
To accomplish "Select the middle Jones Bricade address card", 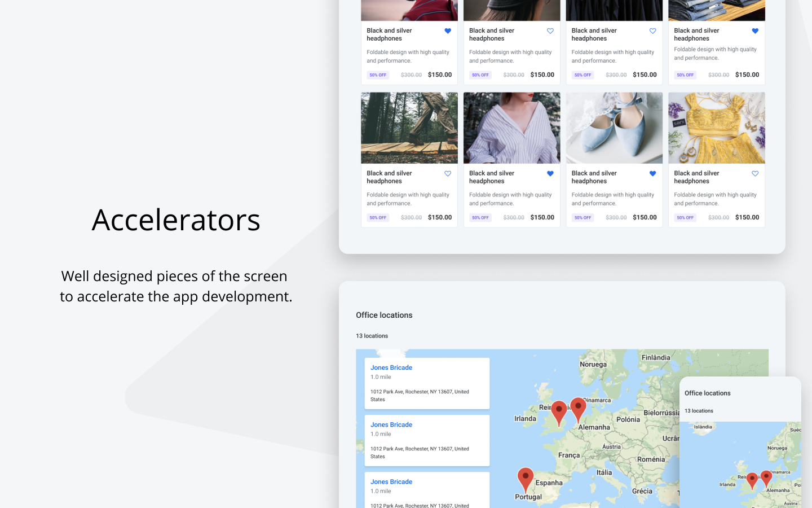I will 427,440.
